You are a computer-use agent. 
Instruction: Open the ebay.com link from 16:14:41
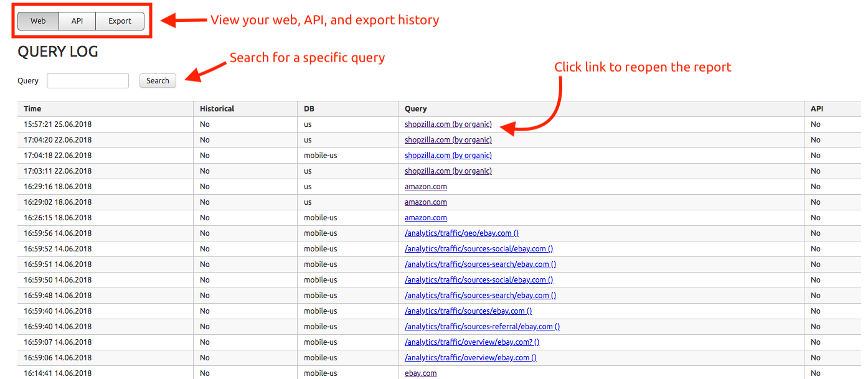pyautogui.click(x=420, y=373)
